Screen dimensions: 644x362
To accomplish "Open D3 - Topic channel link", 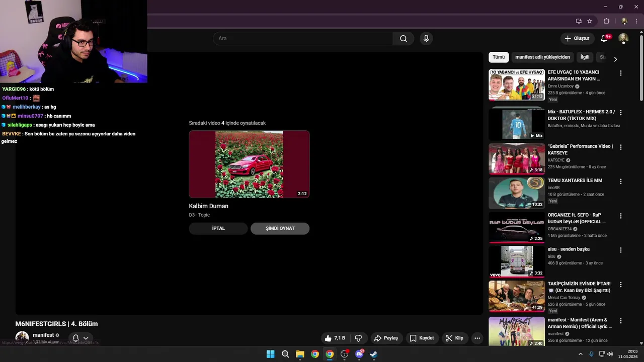I will 199,215.
